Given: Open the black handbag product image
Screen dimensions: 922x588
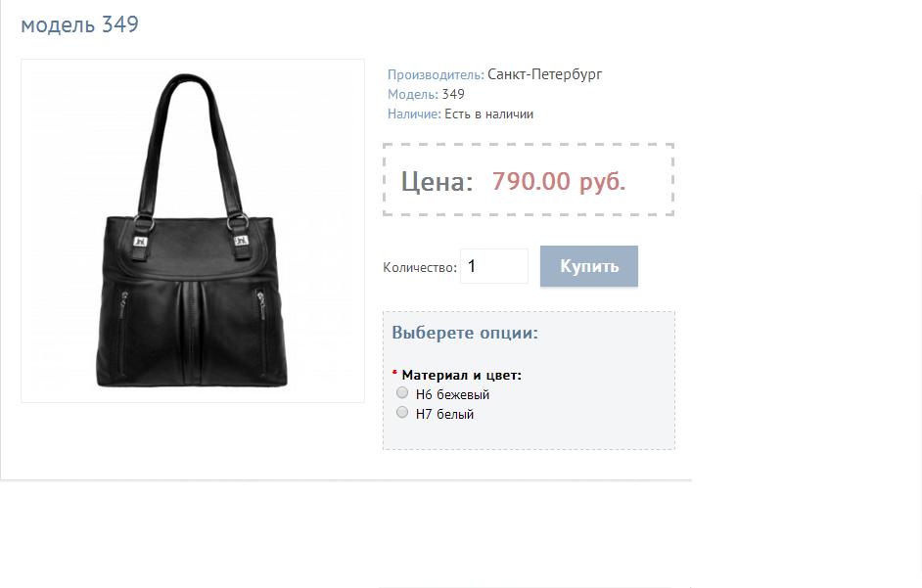Looking at the screenshot, I should click(193, 231).
